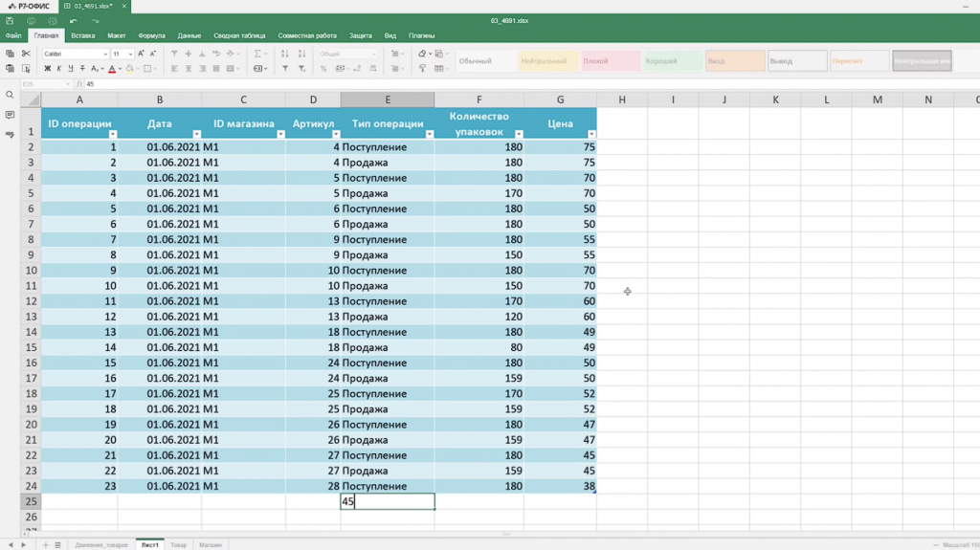
Task: Open font size dropdown
Action: tap(130, 55)
